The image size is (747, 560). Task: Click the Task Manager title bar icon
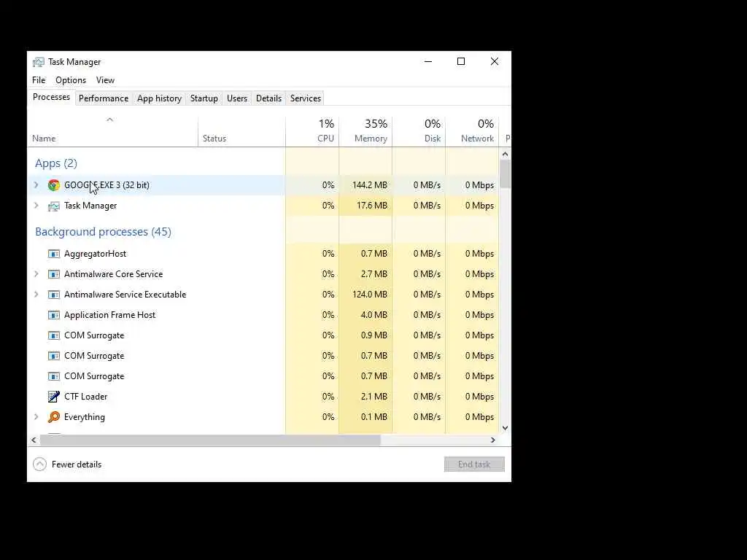[38, 62]
